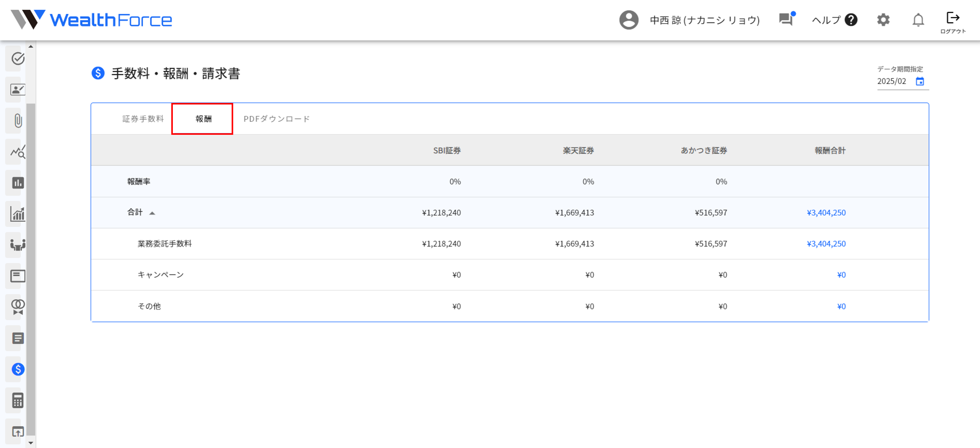Click the 楽天証券 報酬率 0% cell

pyautogui.click(x=588, y=182)
